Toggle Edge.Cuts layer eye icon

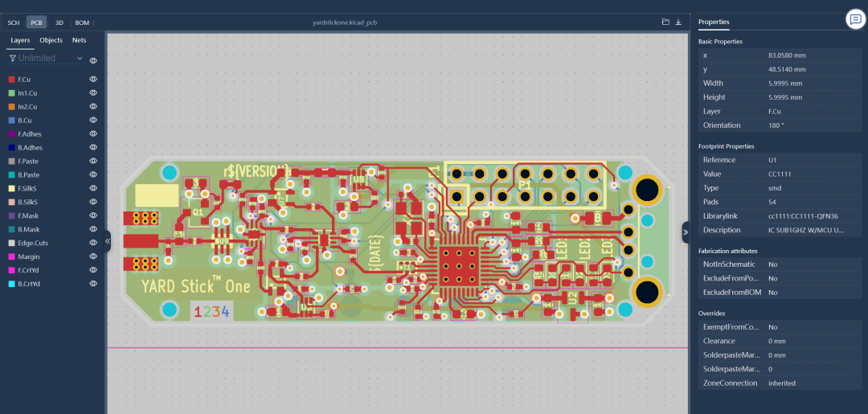(93, 243)
